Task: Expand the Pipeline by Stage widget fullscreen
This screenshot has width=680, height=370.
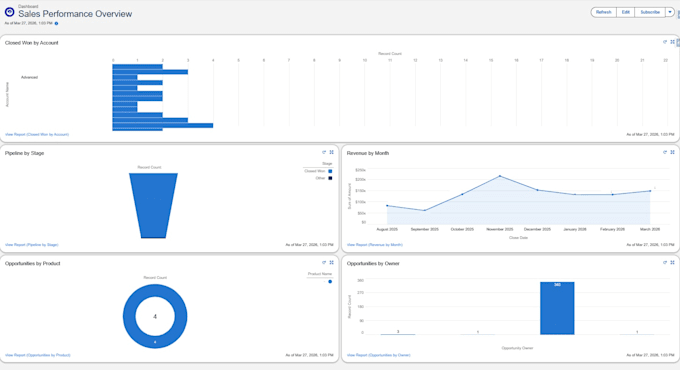Action: pos(331,152)
